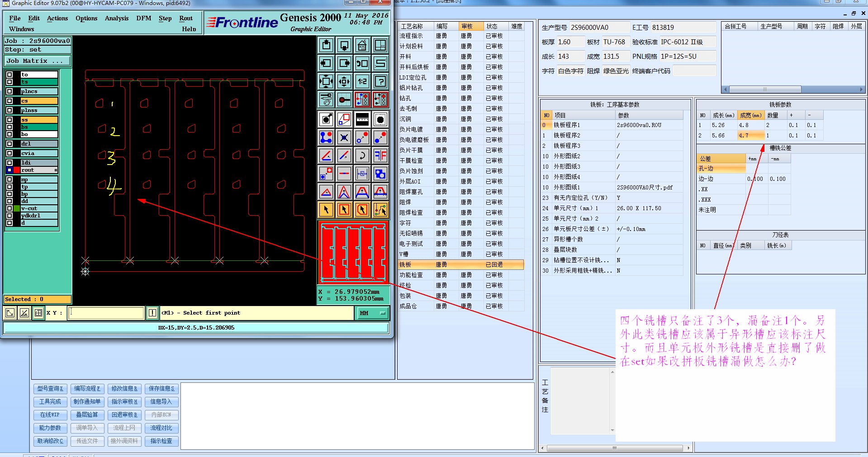Click the 指示审核 button
The image size is (868, 457).
[125, 402]
